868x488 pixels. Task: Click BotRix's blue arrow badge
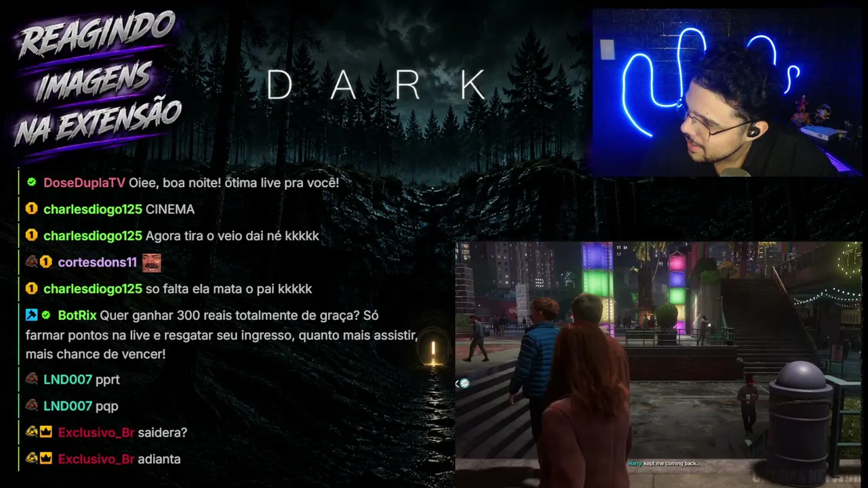point(31,315)
